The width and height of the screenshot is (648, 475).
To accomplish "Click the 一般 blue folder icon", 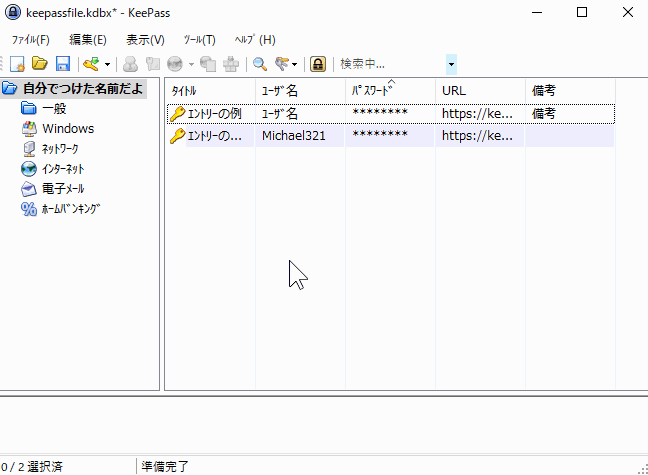I will click(x=29, y=108).
